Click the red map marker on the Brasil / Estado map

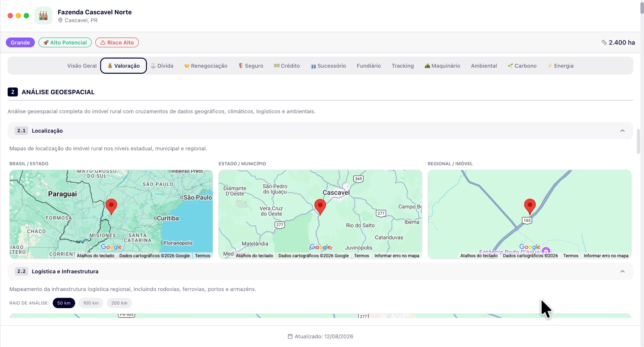point(111,207)
